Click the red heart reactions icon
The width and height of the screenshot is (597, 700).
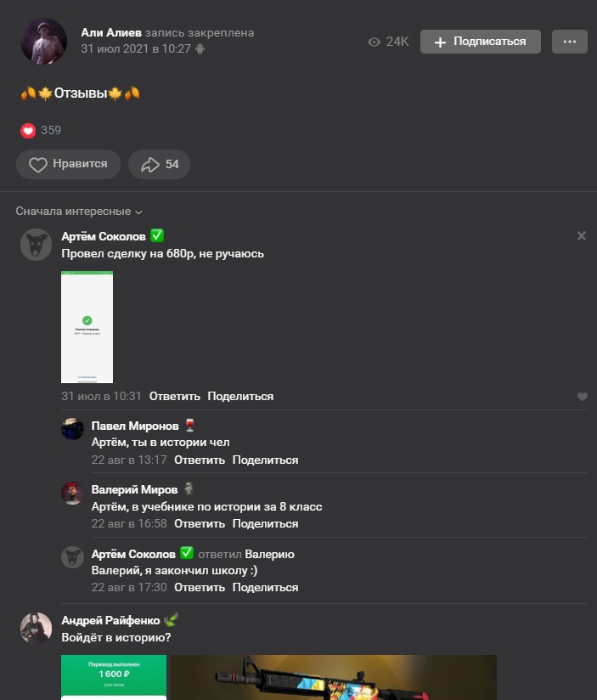coord(28,130)
